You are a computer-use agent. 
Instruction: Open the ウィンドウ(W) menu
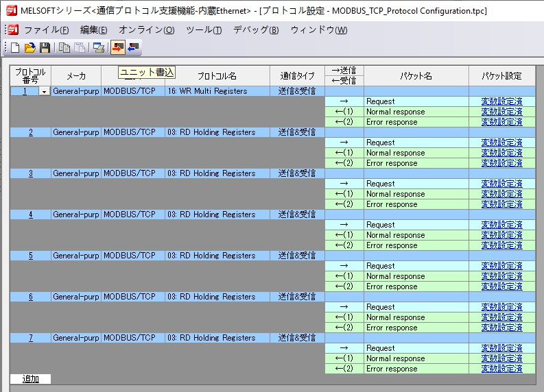tap(319, 30)
